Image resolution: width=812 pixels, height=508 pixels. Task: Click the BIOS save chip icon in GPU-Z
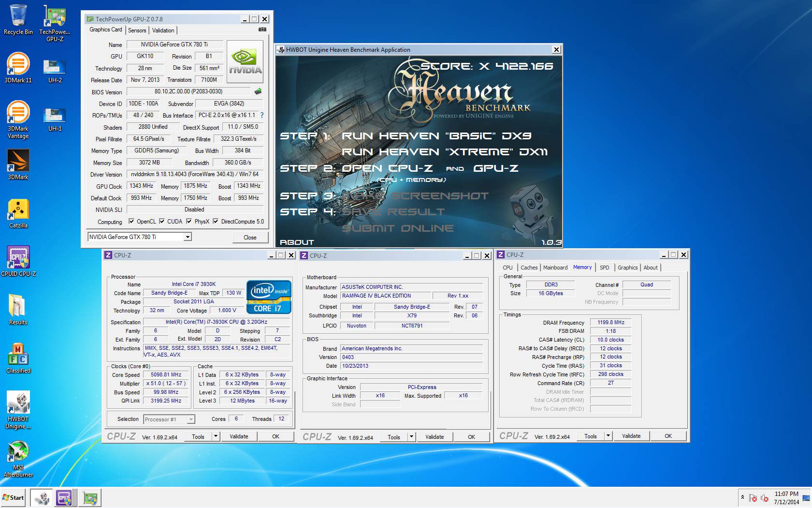tap(258, 91)
